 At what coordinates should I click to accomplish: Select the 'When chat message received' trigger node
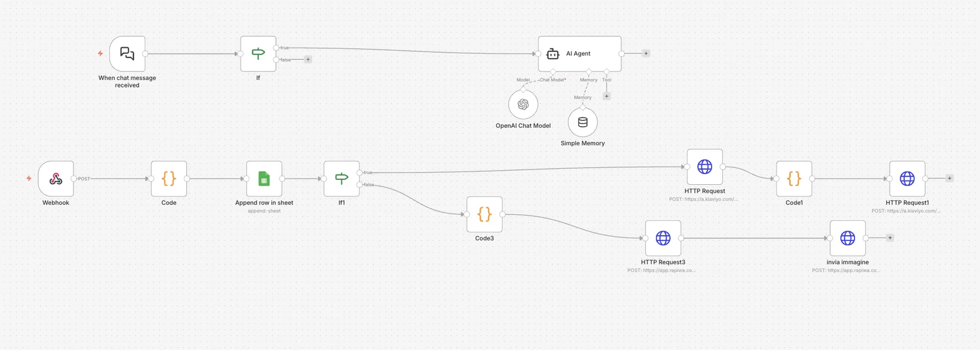[127, 54]
